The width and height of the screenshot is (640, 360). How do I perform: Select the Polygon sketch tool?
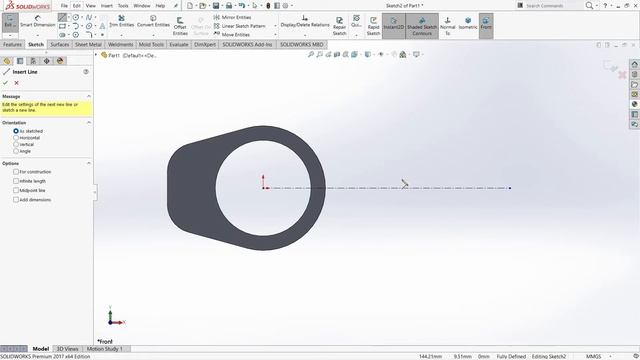(x=76, y=35)
